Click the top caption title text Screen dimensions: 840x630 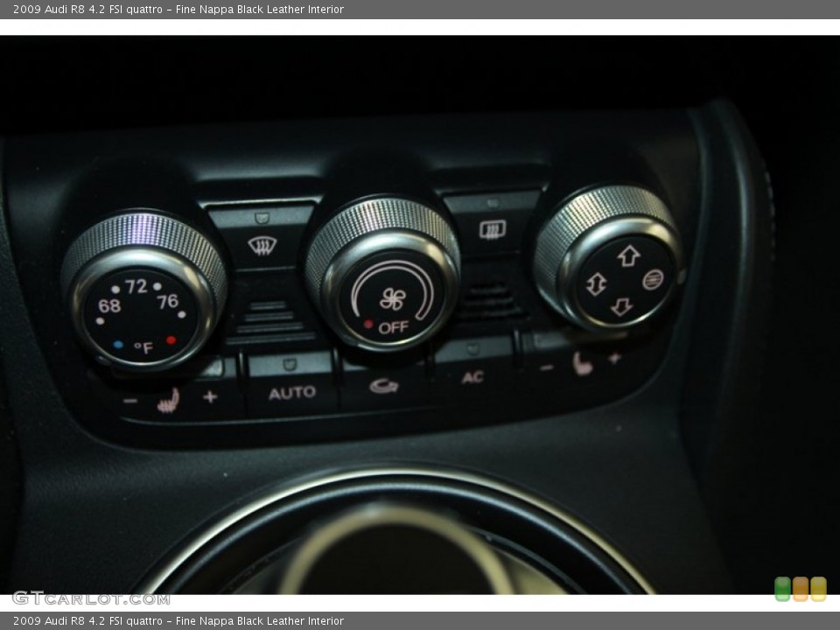pyautogui.click(x=178, y=9)
